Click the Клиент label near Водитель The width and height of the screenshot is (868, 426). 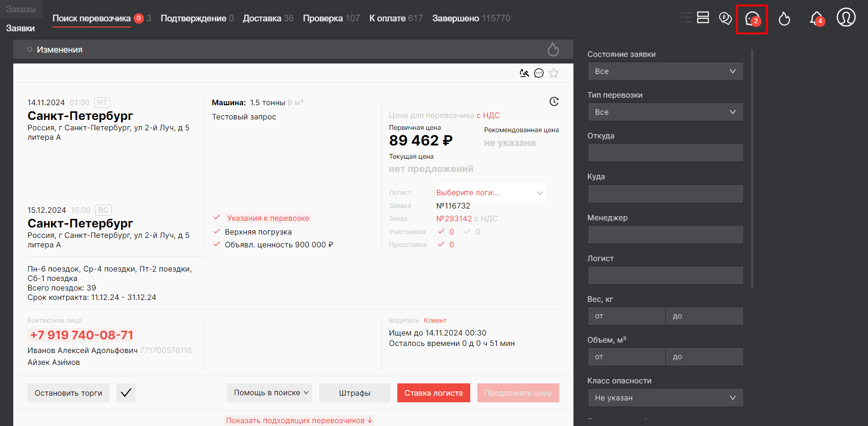435,320
